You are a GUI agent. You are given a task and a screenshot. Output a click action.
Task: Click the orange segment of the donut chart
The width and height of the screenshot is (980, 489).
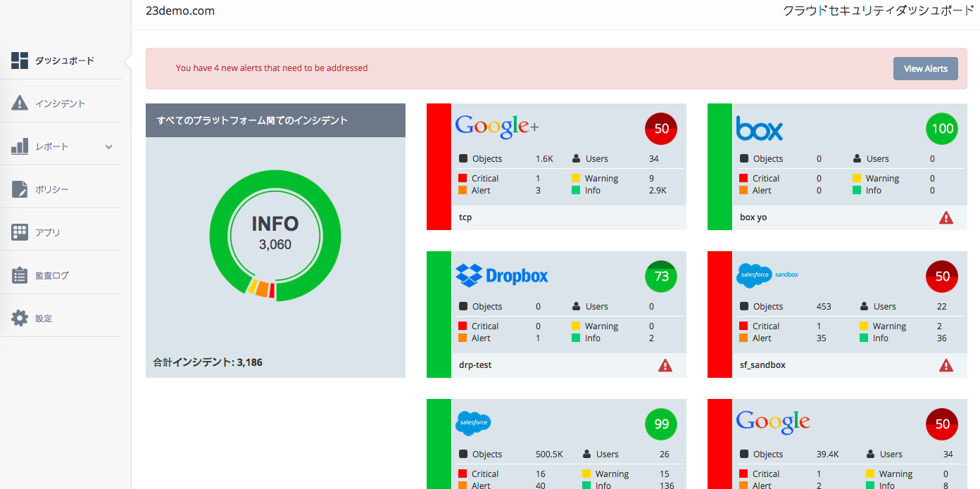coord(262,289)
